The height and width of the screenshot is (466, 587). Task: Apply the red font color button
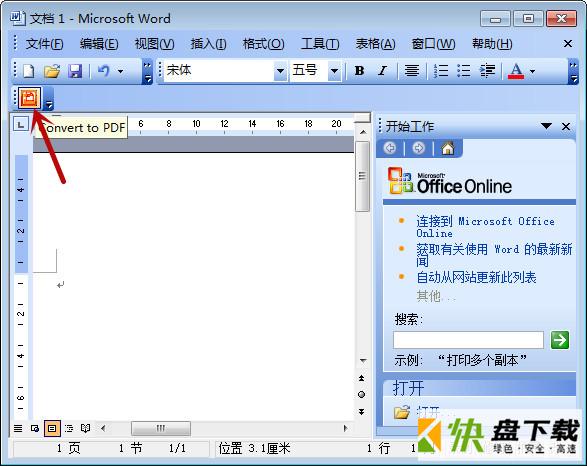pos(516,70)
